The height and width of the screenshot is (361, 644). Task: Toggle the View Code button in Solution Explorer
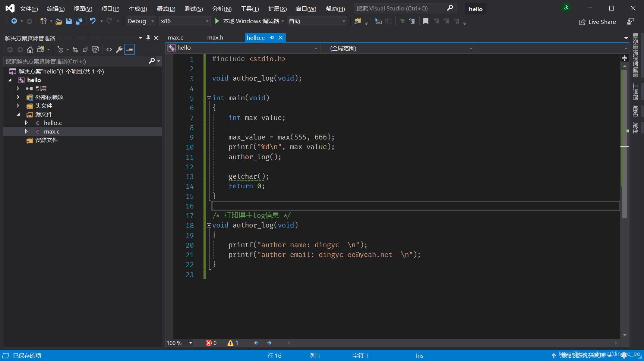click(109, 50)
